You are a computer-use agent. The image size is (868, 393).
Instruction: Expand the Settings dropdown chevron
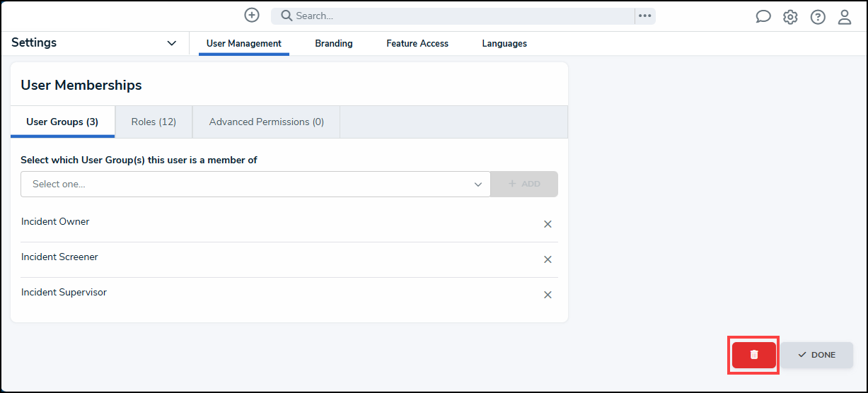[171, 43]
